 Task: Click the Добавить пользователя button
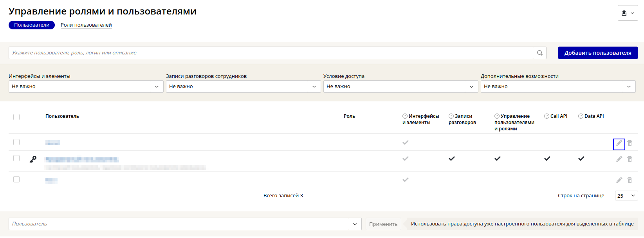pyautogui.click(x=597, y=53)
